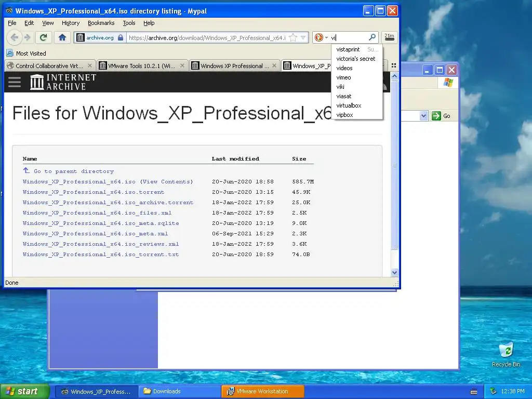The height and width of the screenshot is (399, 532).
Task: Open the History menu
Action: [71, 23]
